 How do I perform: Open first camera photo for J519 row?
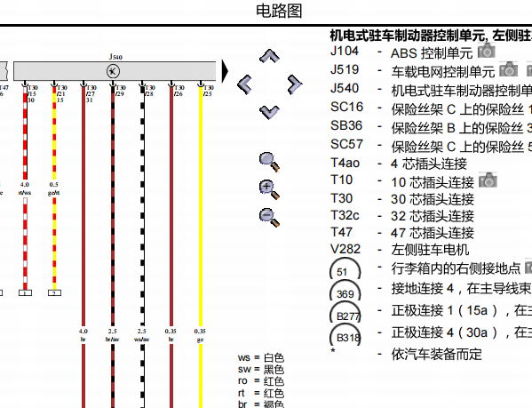coord(508,69)
